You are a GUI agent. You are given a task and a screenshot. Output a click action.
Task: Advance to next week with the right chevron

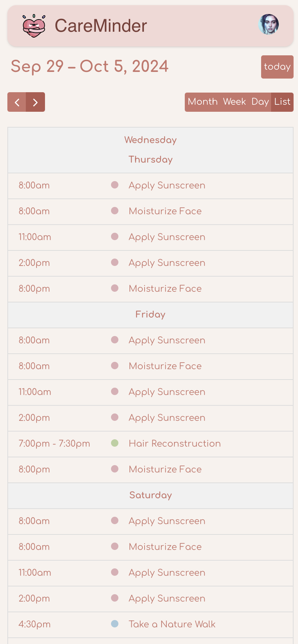click(x=35, y=102)
